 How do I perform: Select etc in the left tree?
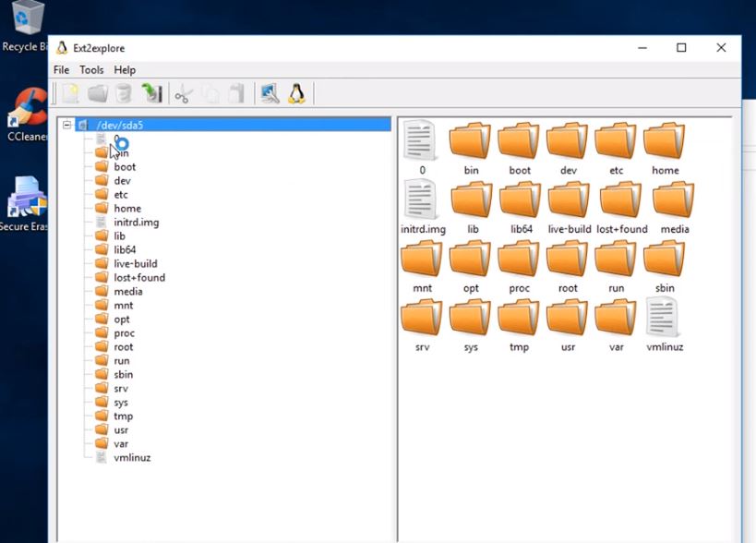click(x=121, y=195)
